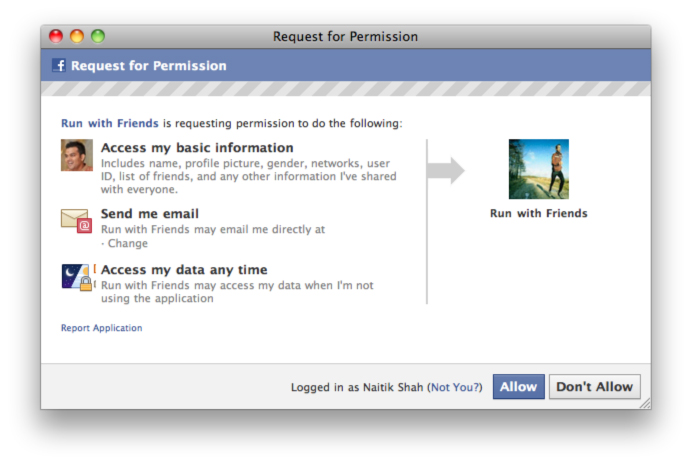The image size is (691, 465).
Task: Click the window resize handle in the corner
Action: click(x=644, y=402)
